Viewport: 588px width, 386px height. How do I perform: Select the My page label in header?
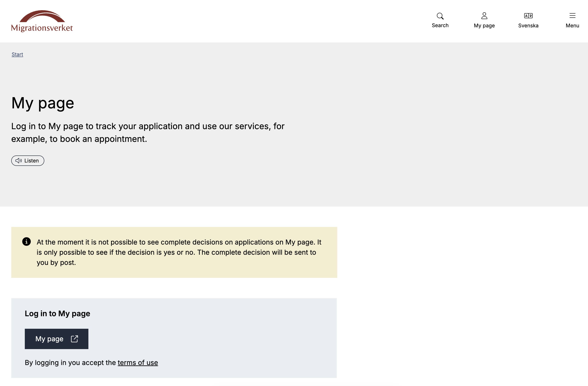[484, 26]
